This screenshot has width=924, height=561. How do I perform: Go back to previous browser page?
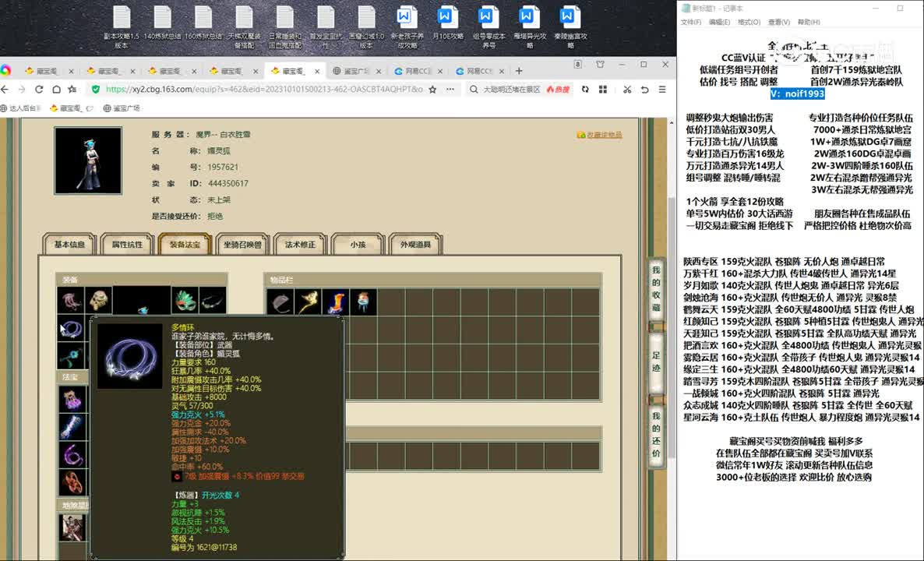[5, 90]
